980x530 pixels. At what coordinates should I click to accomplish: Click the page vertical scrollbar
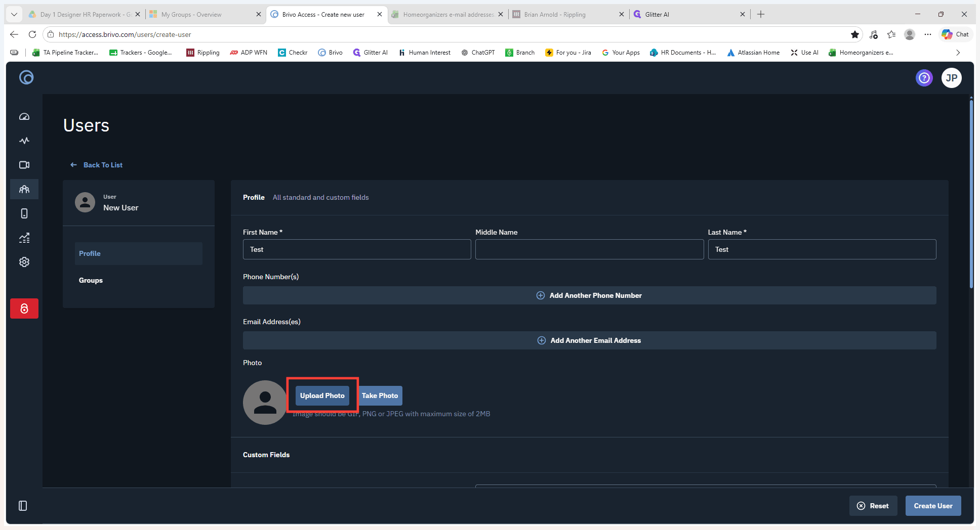971,194
